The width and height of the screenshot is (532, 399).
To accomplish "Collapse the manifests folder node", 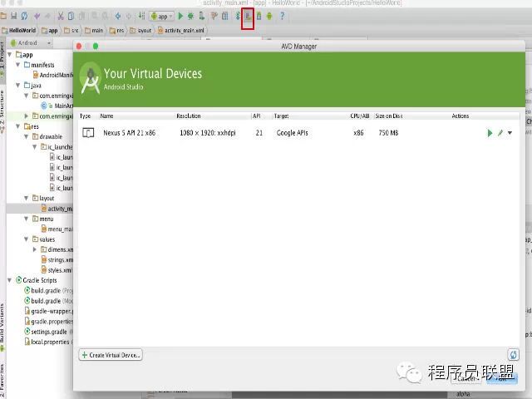I will pos(18,65).
